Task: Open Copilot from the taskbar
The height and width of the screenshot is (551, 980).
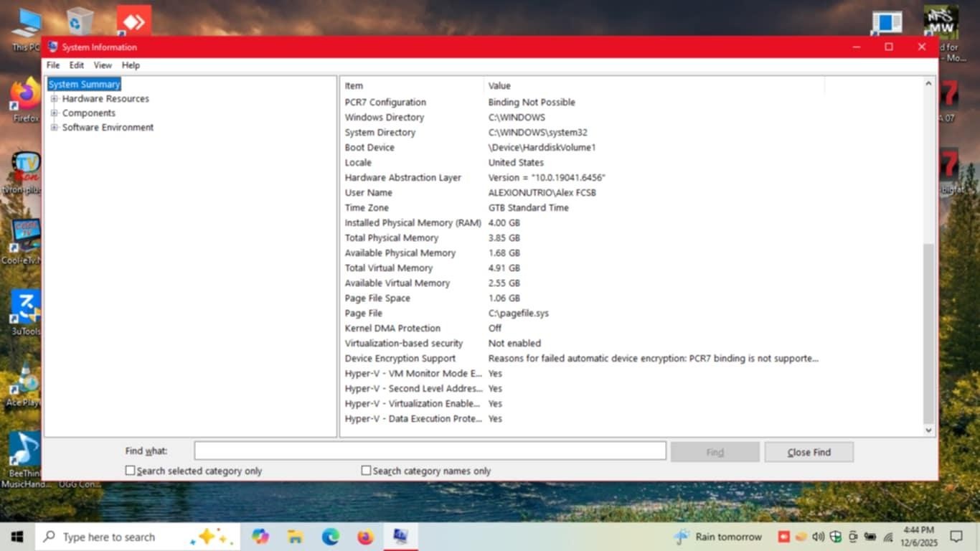Action: click(260, 537)
